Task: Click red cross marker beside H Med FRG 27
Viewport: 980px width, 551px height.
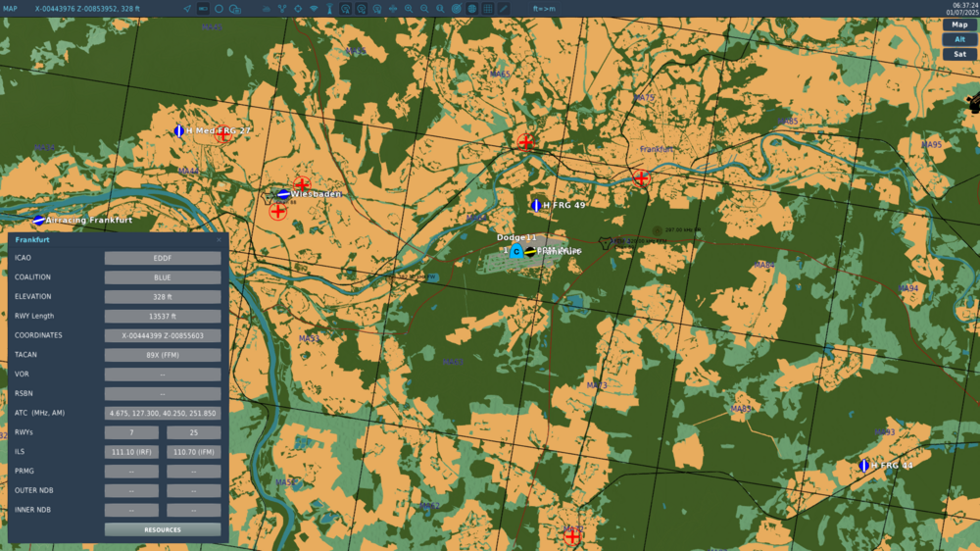Action: (223, 134)
